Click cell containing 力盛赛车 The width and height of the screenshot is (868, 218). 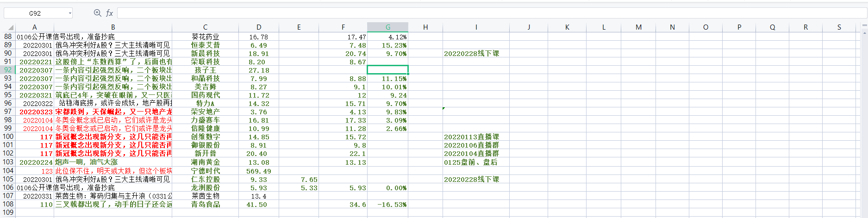point(205,120)
